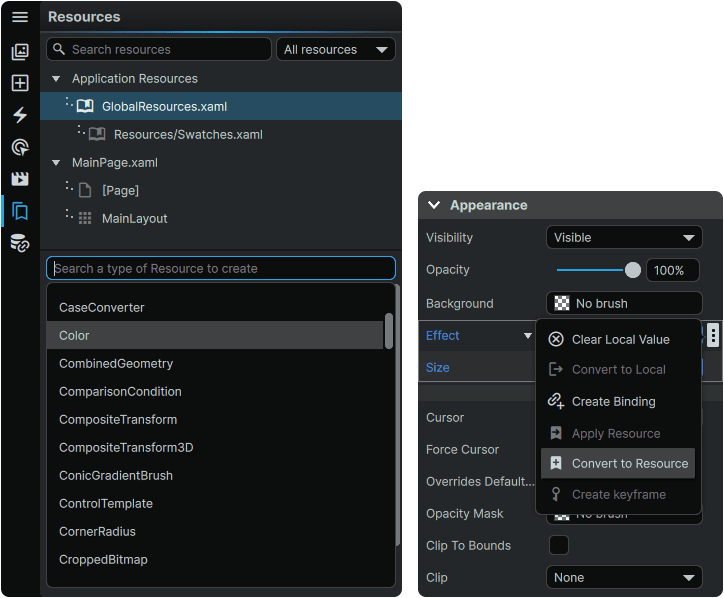Image resolution: width=724 pixels, height=598 pixels.
Task: Click the Effect property label
Action: click(442, 336)
